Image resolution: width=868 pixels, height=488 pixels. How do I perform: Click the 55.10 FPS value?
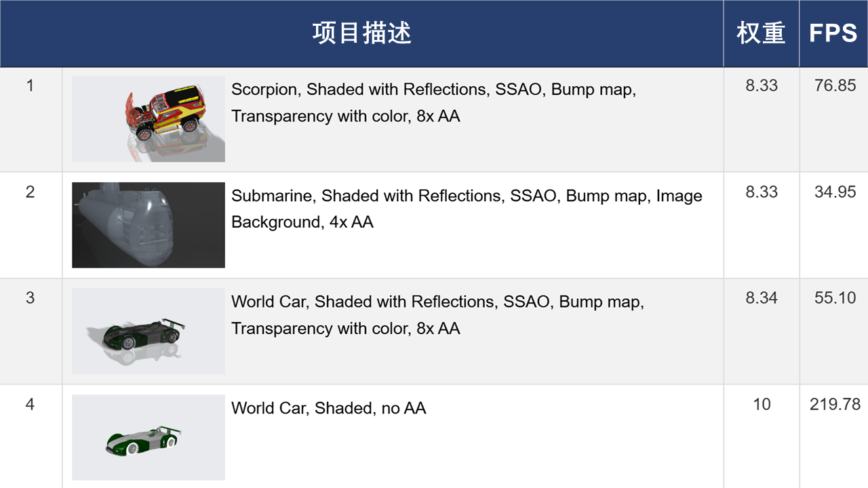point(835,298)
